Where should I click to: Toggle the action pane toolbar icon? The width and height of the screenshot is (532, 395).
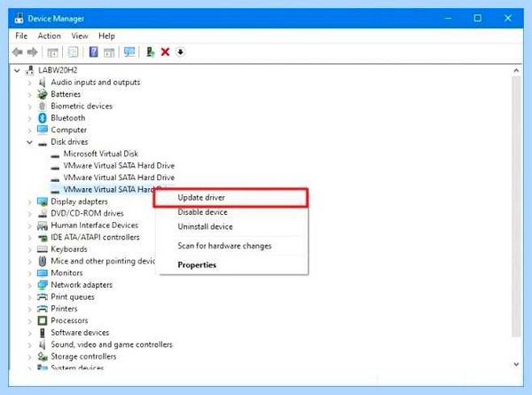coord(109,52)
